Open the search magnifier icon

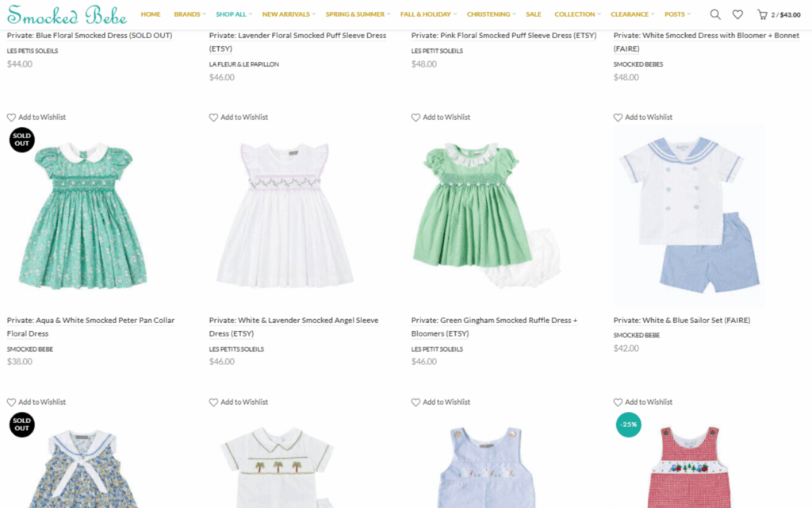714,14
